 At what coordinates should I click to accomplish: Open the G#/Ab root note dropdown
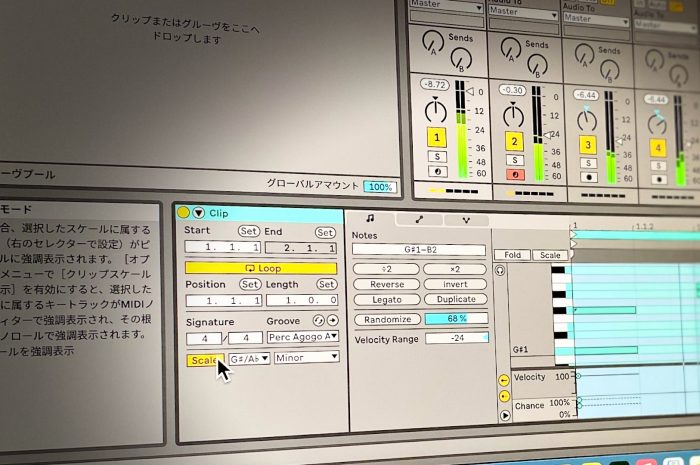pyautogui.click(x=249, y=358)
